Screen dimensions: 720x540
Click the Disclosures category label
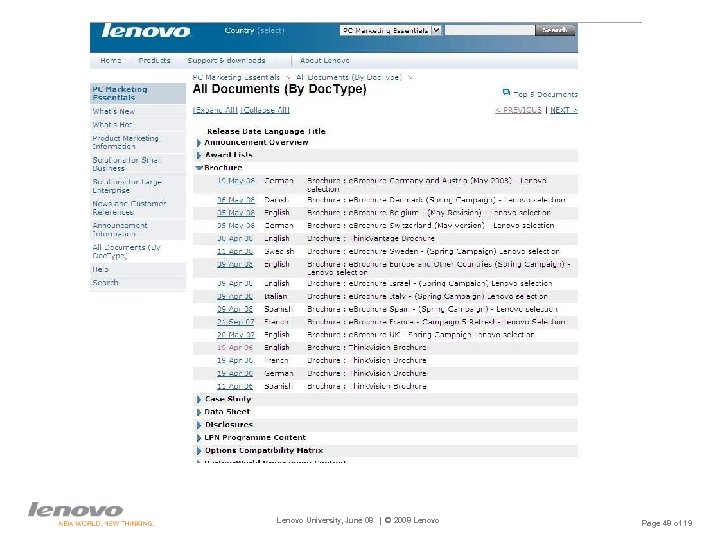click(x=229, y=425)
